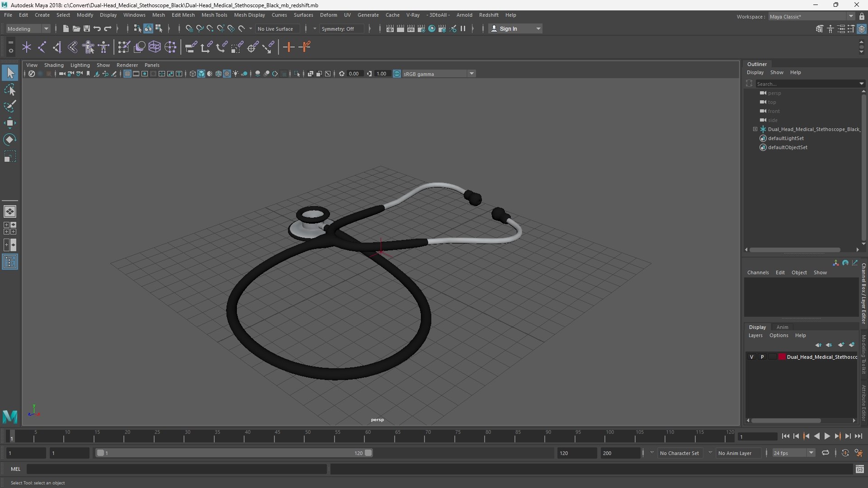Click the New Scene icon
Viewport: 868px width, 488px height.
tap(66, 28)
